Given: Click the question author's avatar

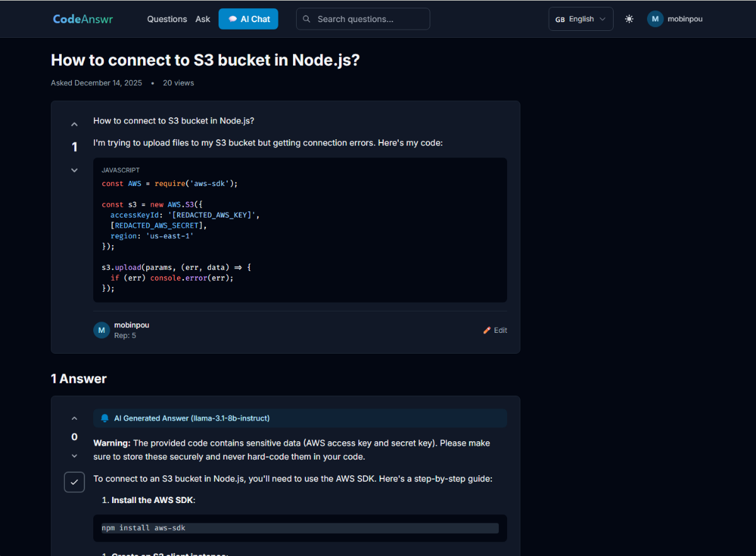Looking at the screenshot, I should [101, 330].
